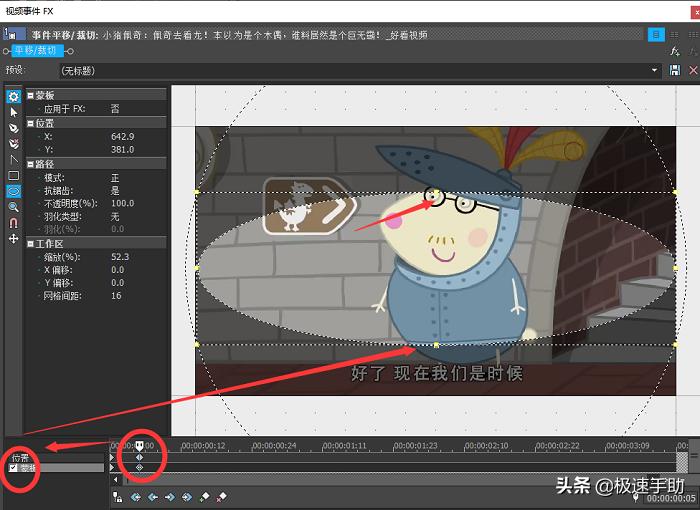Click the two-column view icon
Screen dimensions: 700x510
675,34
